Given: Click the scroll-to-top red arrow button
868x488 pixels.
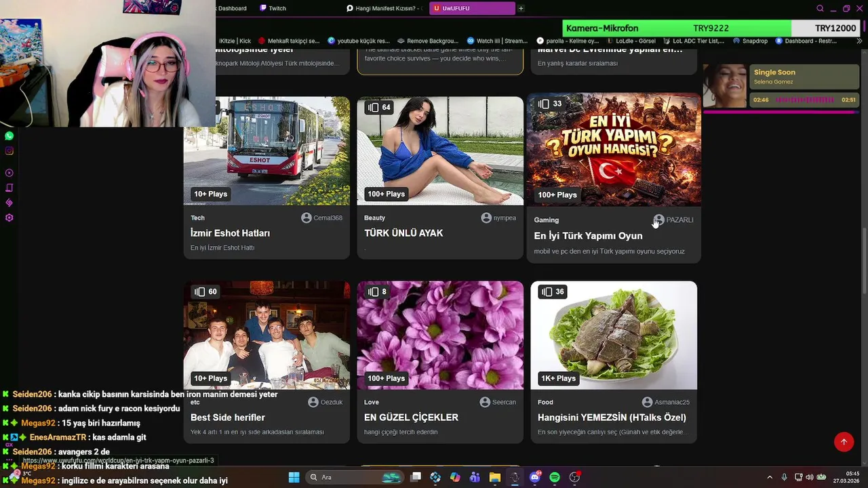Looking at the screenshot, I should tap(844, 442).
